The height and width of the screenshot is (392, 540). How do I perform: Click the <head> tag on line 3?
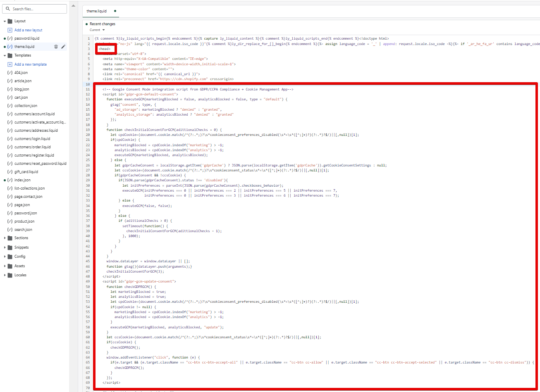tap(105, 49)
